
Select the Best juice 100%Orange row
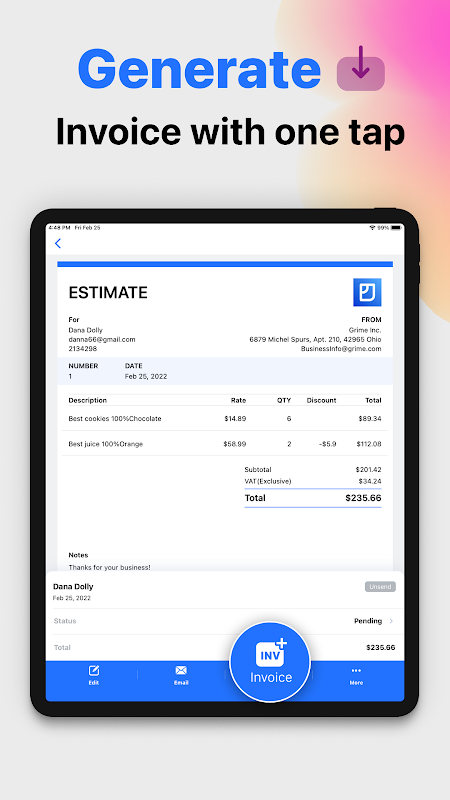click(x=224, y=444)
